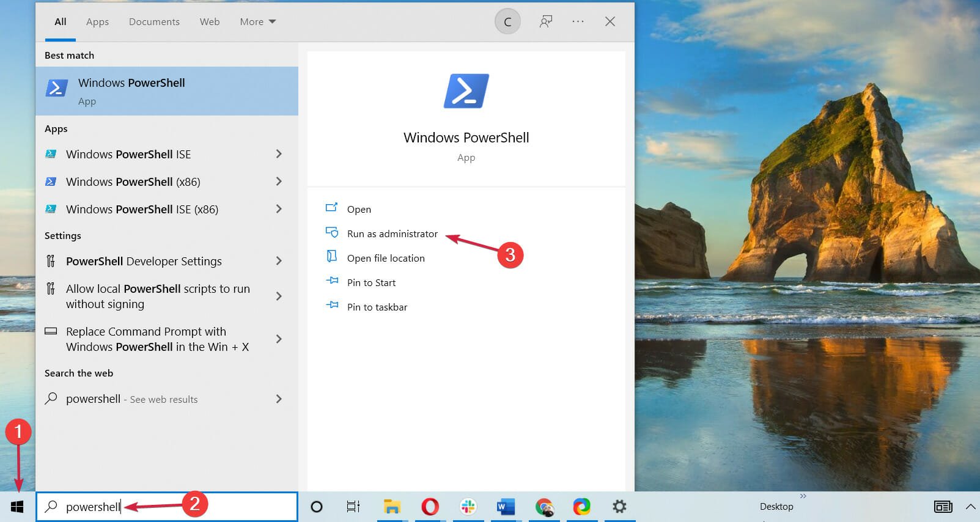The height and width of the screenshot is (522, 980).
Task: Open Windows PowerShell ISE result
Action: [x=128, y=154]
